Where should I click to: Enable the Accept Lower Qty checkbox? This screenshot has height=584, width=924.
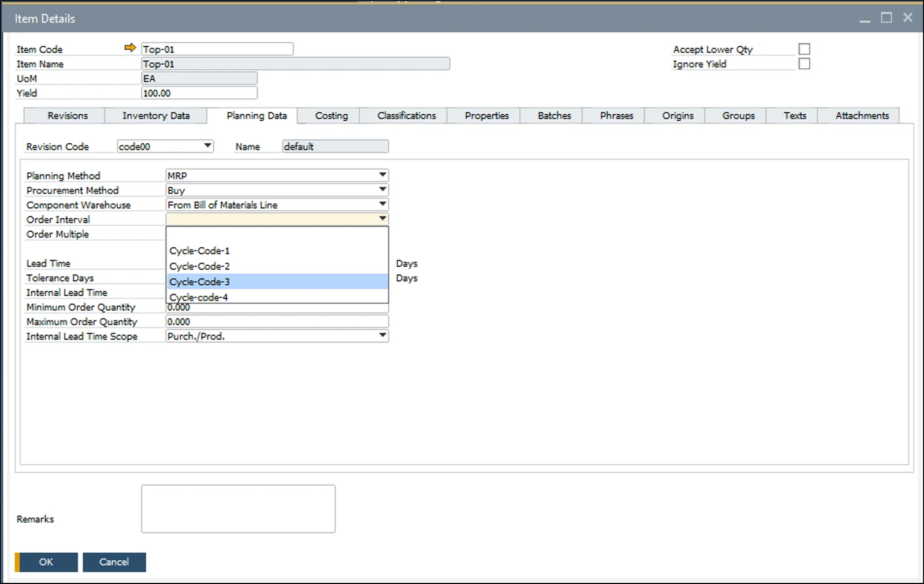[804, 49]
